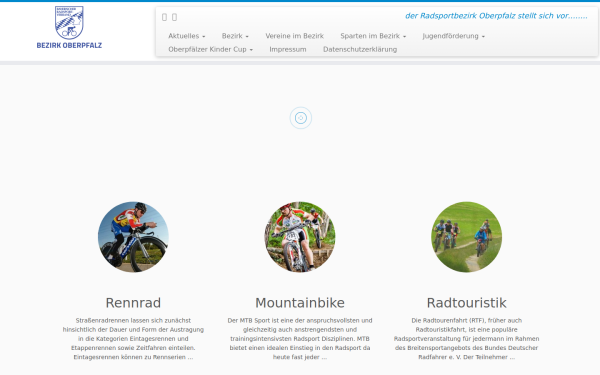
Task: Open the Radtouristik heading
Action: click(466, 303)
